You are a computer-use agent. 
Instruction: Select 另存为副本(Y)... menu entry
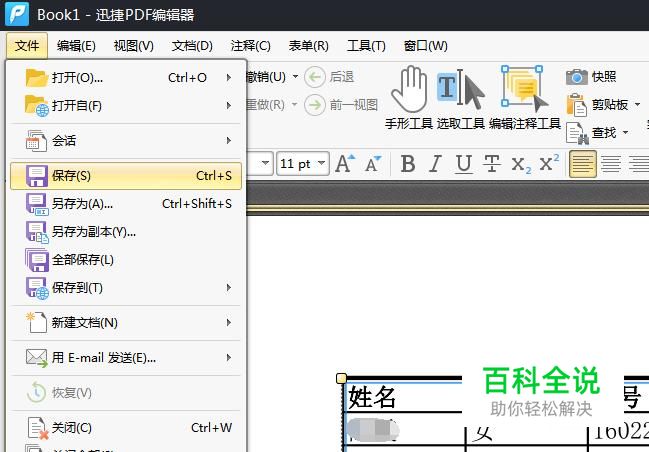tap(125, 232)
